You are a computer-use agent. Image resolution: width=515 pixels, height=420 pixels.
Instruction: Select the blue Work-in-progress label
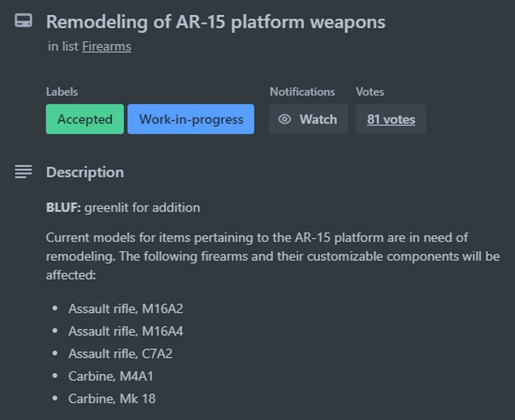point(191,119)
